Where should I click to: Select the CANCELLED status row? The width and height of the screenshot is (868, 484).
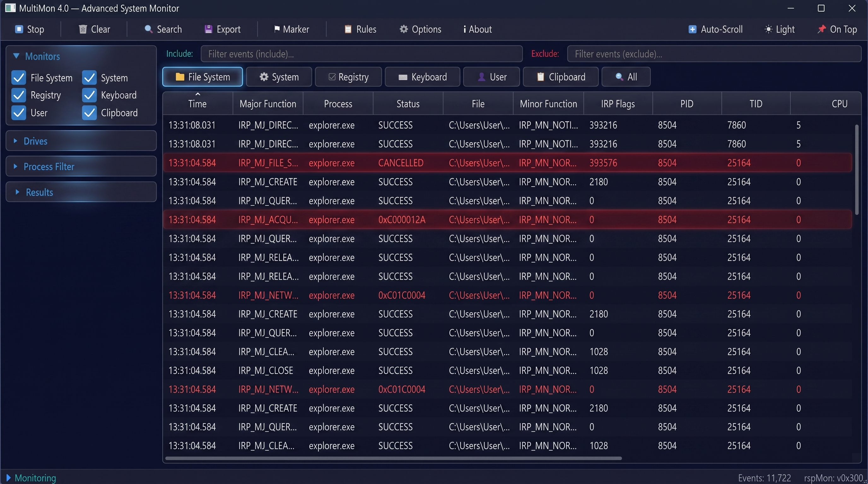tap(507, 163)
